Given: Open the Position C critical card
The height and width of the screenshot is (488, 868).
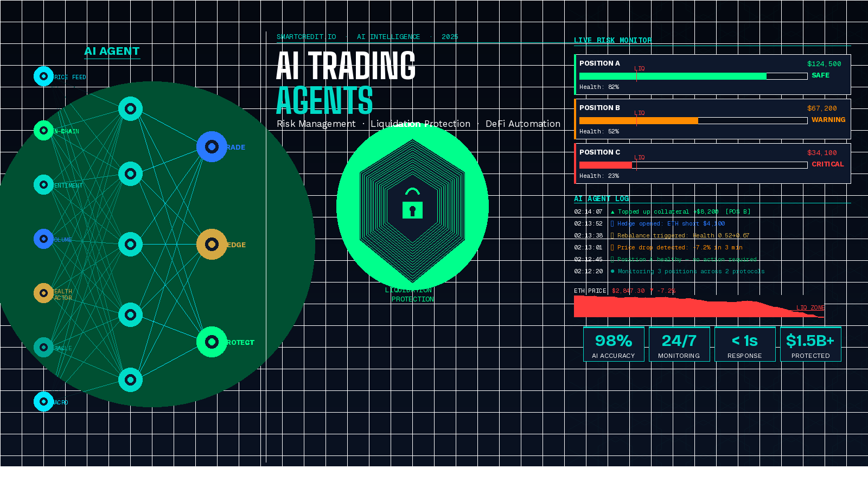Looking at the screenshot, I should [x=712, y=163].
